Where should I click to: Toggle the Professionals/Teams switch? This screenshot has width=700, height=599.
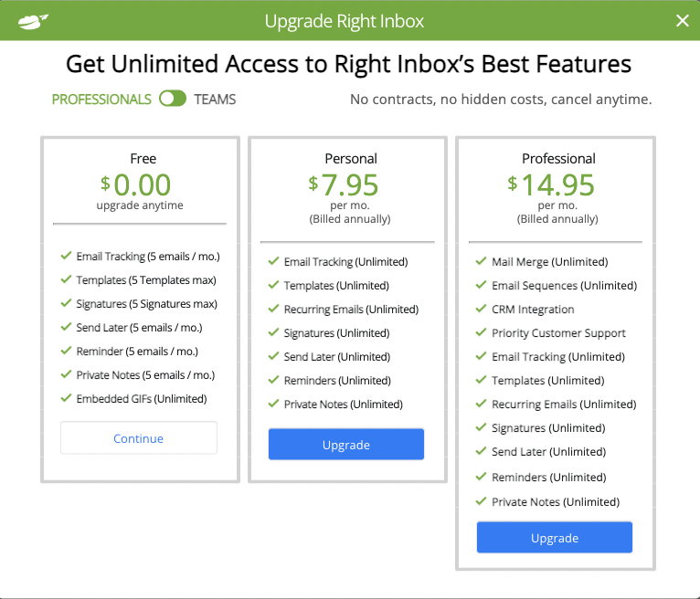[x=173, y=99]
